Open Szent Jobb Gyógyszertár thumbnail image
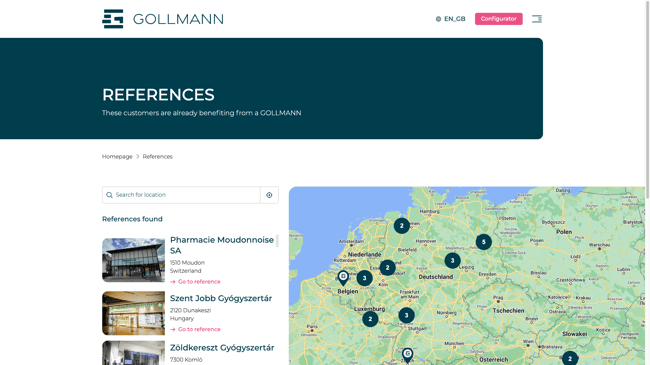Image resolution: width=650 pixels, height=365 pixels. [x=133, y=313]
